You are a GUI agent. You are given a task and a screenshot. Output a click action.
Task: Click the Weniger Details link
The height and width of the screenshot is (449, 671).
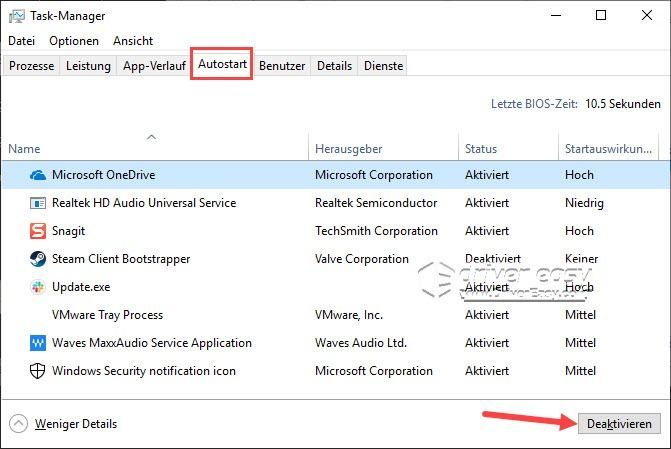point(76,424)
